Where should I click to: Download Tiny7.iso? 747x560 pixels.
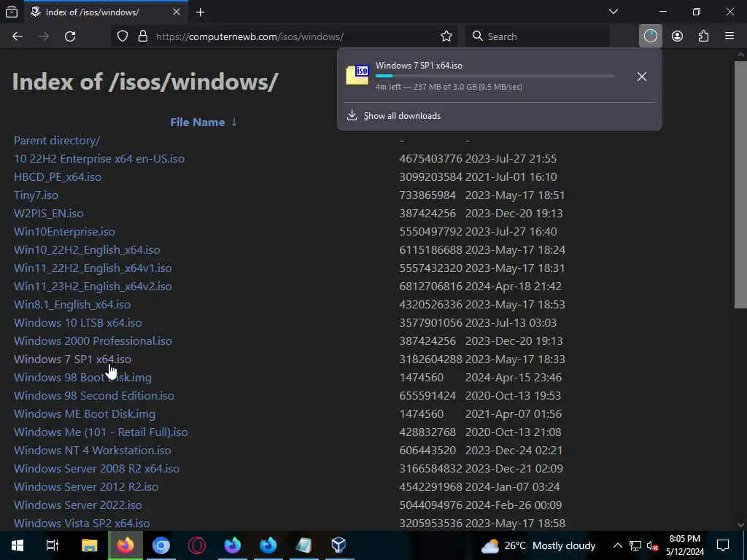36,195
